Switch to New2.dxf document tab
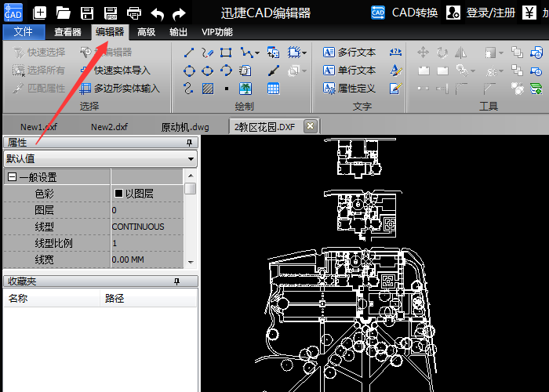Image resolution: width=549 pixels, height=392 pixels. click(x=109, y=127)
